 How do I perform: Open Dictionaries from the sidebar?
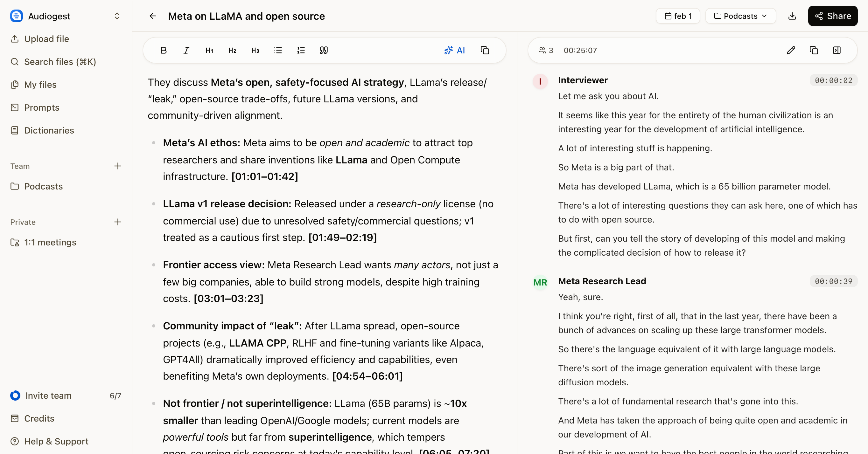coord(49,130)
